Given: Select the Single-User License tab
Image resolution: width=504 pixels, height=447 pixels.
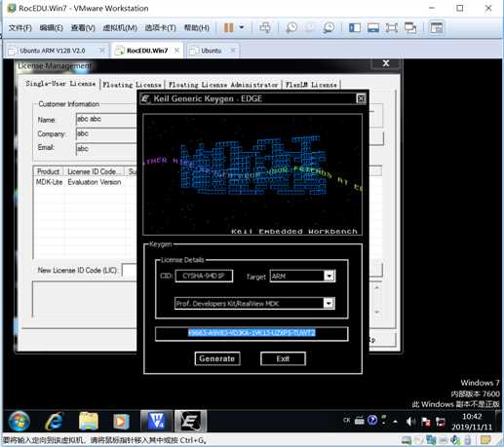Looking at the screenshot, I should (60, 84).
